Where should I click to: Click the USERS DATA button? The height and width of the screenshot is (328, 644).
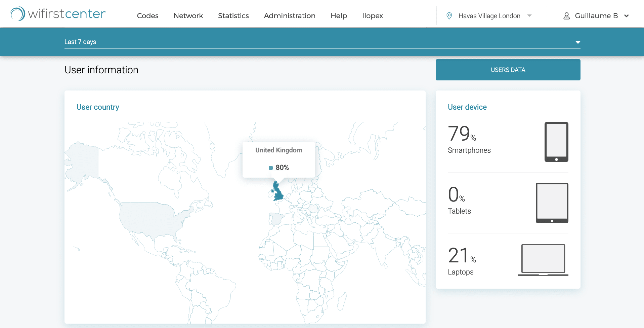click(508, 70)
